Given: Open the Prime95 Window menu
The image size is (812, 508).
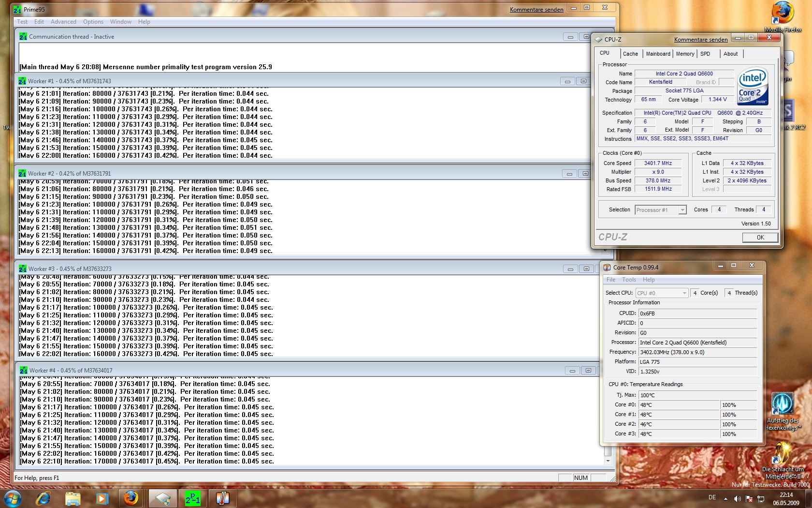Looking at the screenshot, I should (120, 22).
